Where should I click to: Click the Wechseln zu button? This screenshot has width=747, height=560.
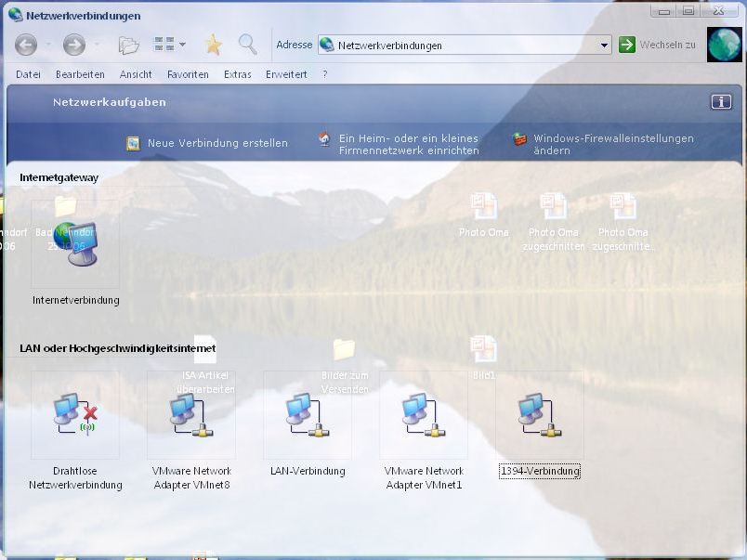tap(658, 45)
